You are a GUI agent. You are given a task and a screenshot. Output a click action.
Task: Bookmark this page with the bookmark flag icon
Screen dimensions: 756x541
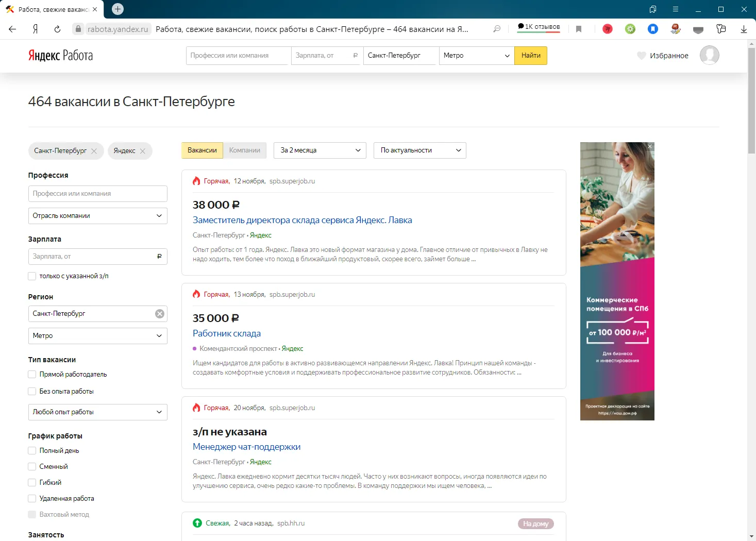(x=579, y=29)
